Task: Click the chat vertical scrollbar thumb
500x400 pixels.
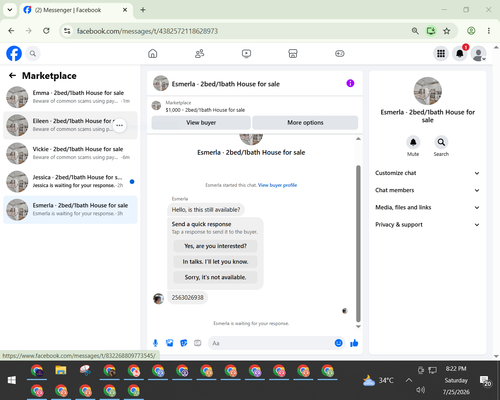Action: coord(358,243)
